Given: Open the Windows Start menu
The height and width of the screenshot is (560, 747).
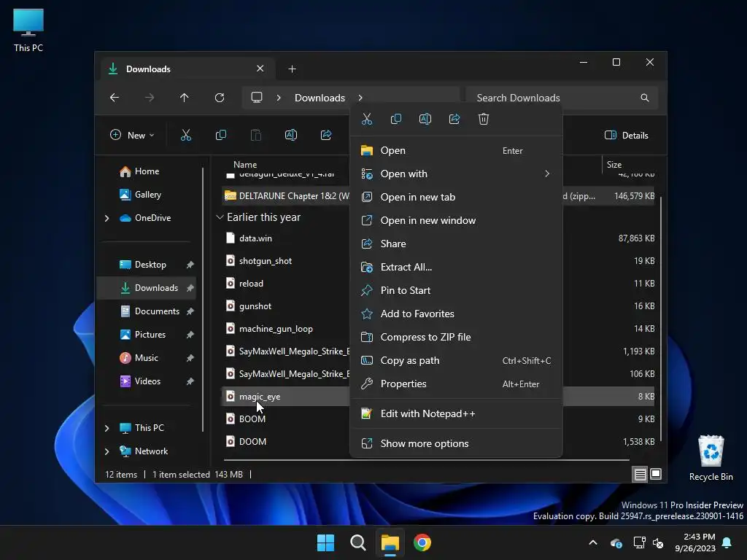Looking at the screenshot, I should (x=326, y=542).
